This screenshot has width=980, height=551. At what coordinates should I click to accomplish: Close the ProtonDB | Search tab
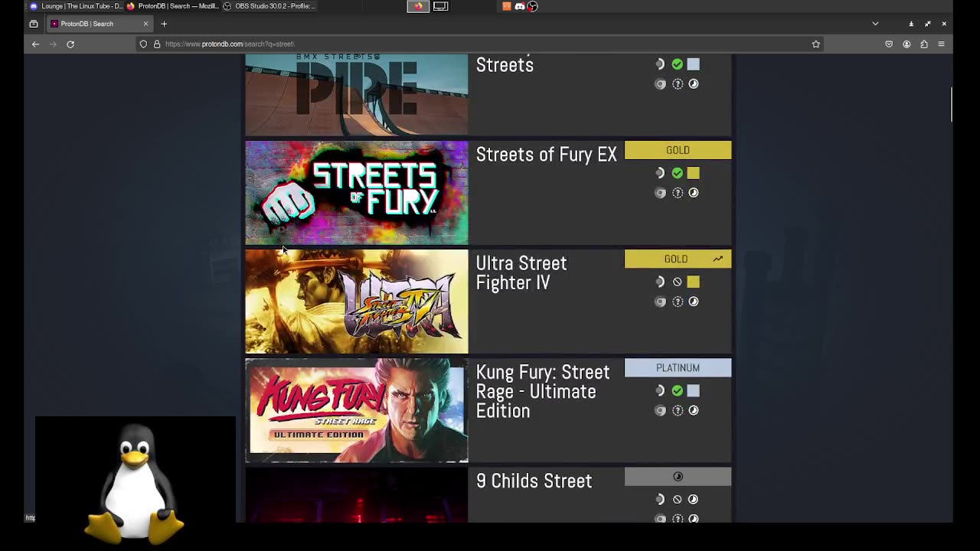pos(145,24)
